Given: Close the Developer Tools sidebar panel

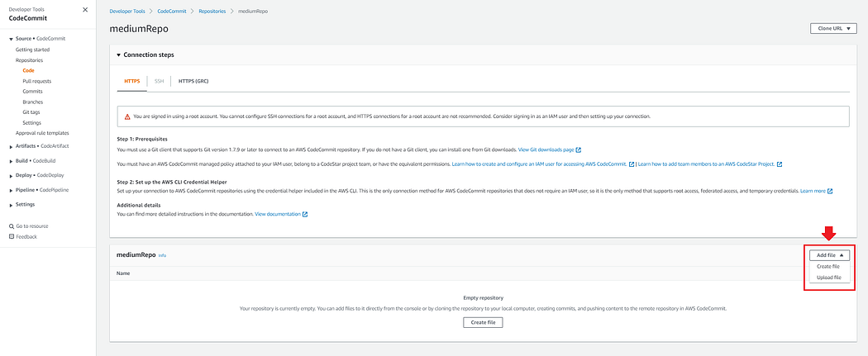Looking at the screenshot, I should (84, 10).
